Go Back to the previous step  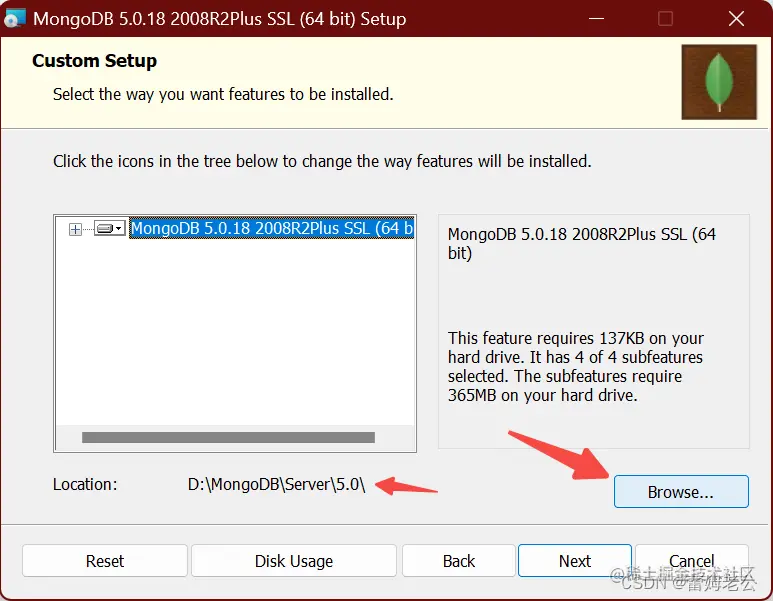(x=458, y=561)
